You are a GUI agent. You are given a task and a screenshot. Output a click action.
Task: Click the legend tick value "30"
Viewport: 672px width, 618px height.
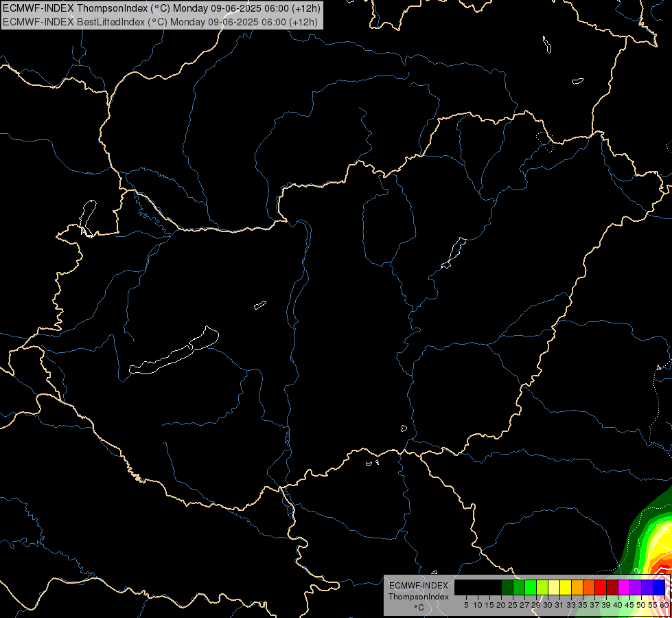(548, 605)
